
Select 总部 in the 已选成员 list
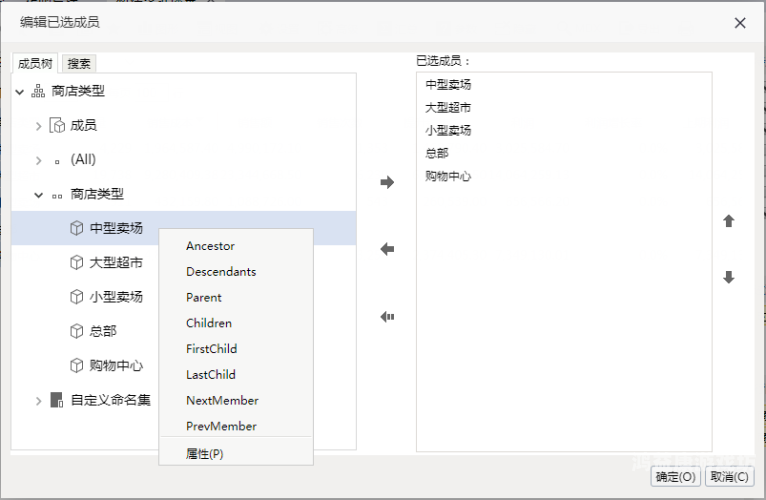(x=437, y=153)
